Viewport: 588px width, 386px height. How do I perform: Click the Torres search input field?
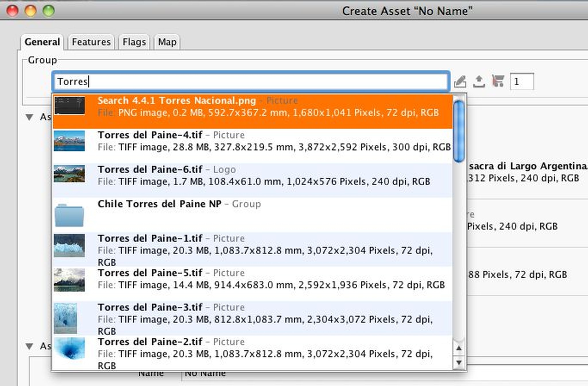[250, 82]
